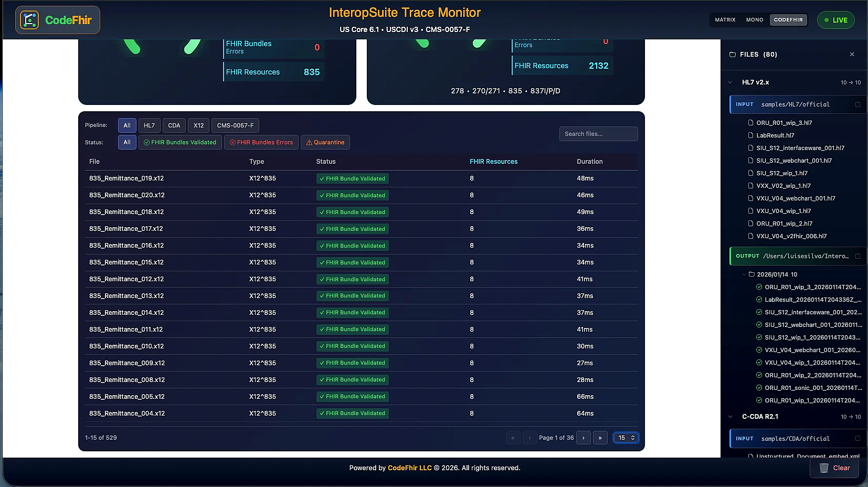Switch to the MONO theme
868x487 pixels.
pyautogui.click(x=754, y=19)
